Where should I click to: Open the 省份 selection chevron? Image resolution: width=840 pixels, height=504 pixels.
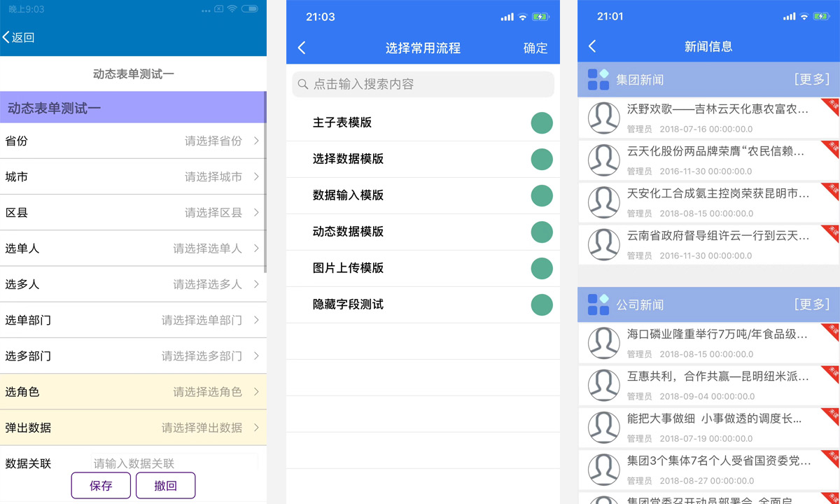[x=256, y=141]
